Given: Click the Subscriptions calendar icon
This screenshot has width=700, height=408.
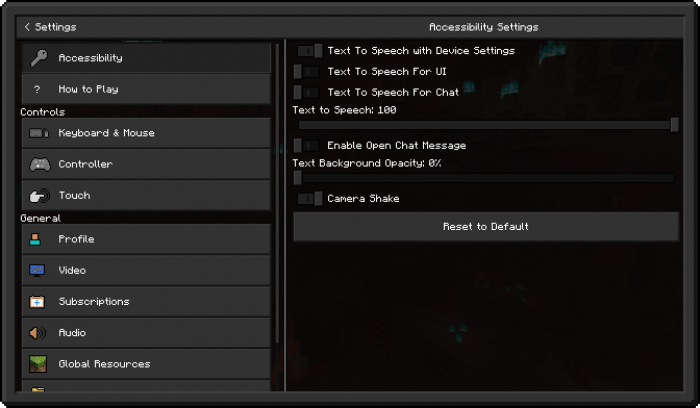Looking at the screenshot, I should tap(37, 302).
